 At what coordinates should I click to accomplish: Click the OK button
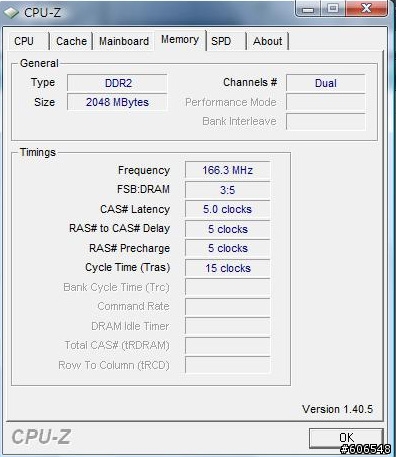346,438
